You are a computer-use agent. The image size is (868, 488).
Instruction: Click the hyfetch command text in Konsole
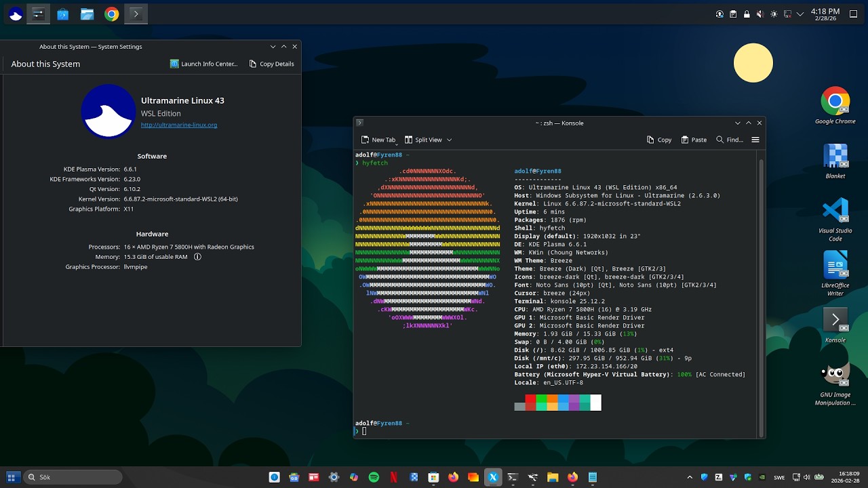[x=375, y=163]
